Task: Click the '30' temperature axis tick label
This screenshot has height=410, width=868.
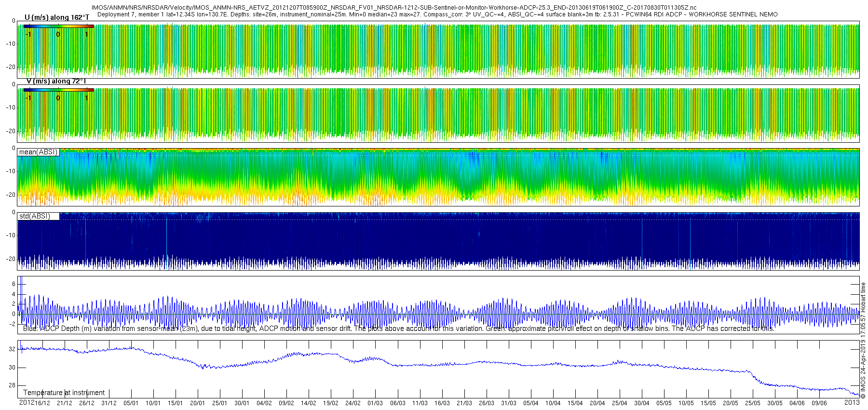Action: tap(12, 368)
